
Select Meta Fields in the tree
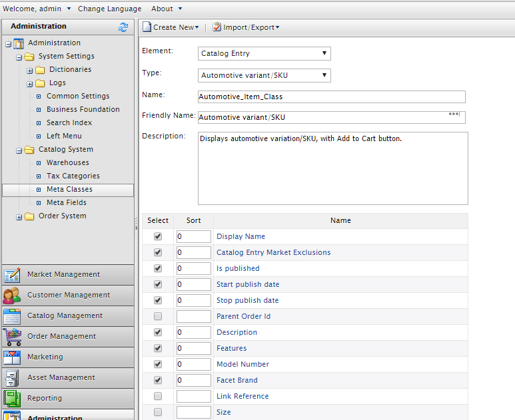point(66,202)
